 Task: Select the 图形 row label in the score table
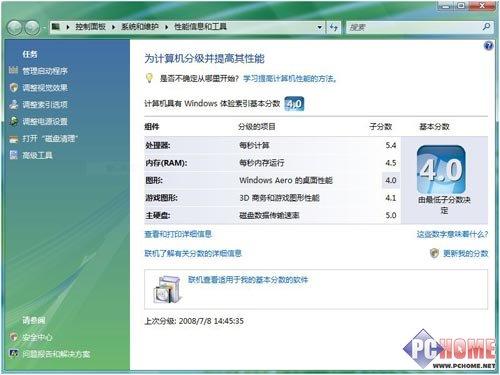154,180
